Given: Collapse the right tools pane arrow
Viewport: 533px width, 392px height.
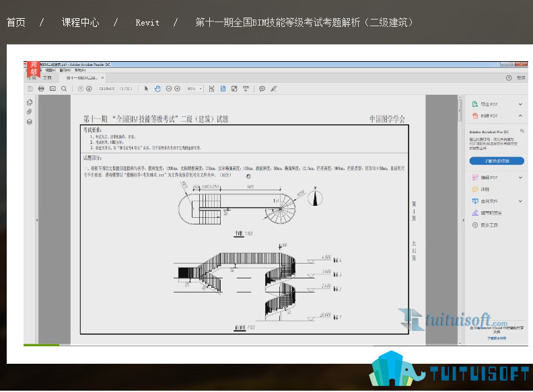Looking at the screenshot, I should click(463, 220).
